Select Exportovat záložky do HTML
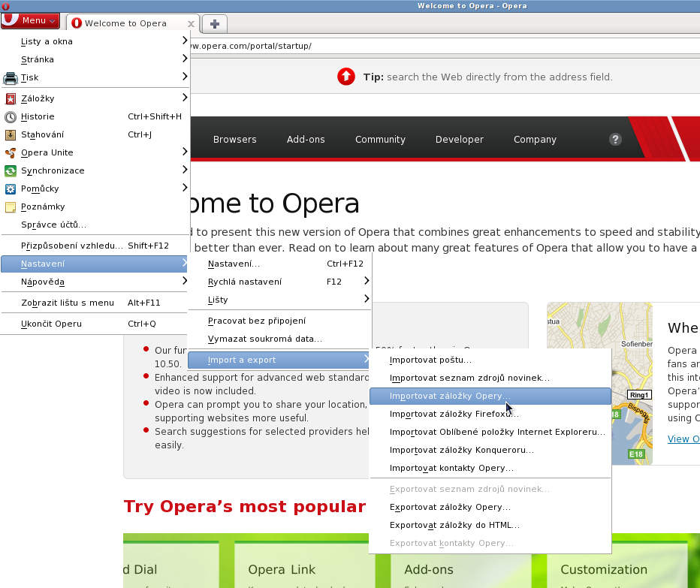This screenshot has width=700, height=588. [x=490, y=525]
